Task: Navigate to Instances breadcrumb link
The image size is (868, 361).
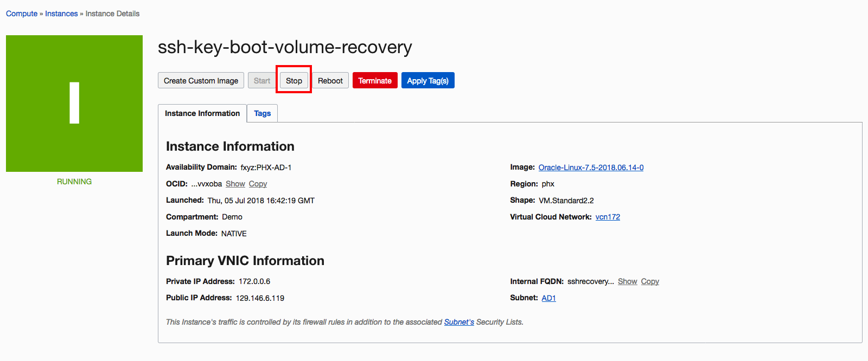Action: coord(61,14)
